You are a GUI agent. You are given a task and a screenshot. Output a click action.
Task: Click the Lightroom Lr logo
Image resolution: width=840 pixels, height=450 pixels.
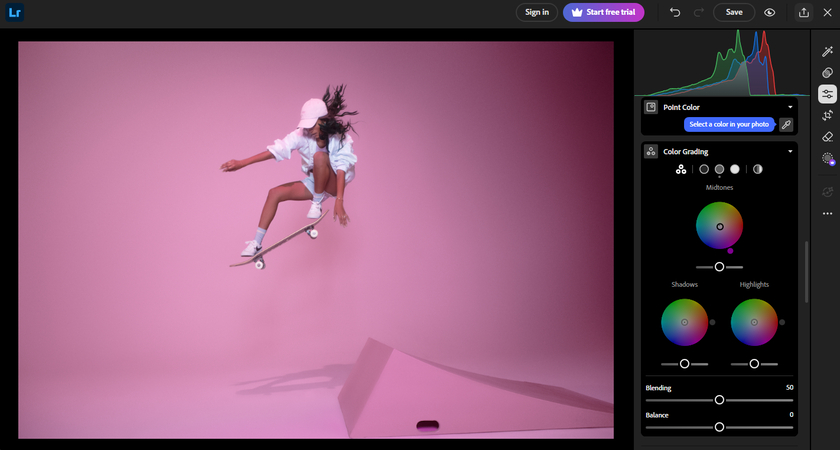pyautogui.click(x=14, y=12)
